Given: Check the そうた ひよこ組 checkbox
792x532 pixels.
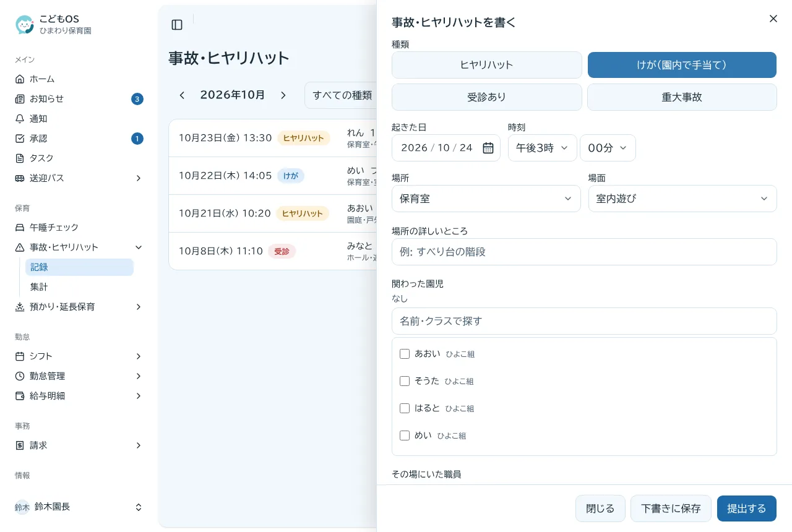Looking at the screenshot, I should tap(405, 381).
